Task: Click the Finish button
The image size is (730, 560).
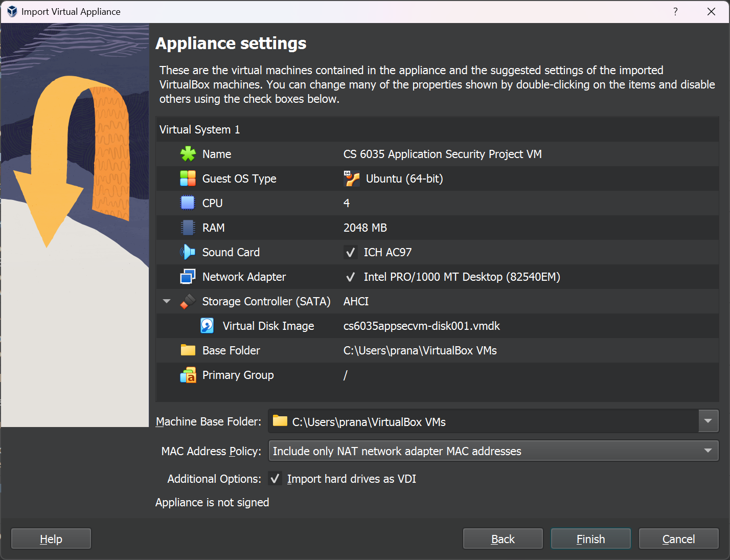Action: pyautogui.click(x=590, y=539)
